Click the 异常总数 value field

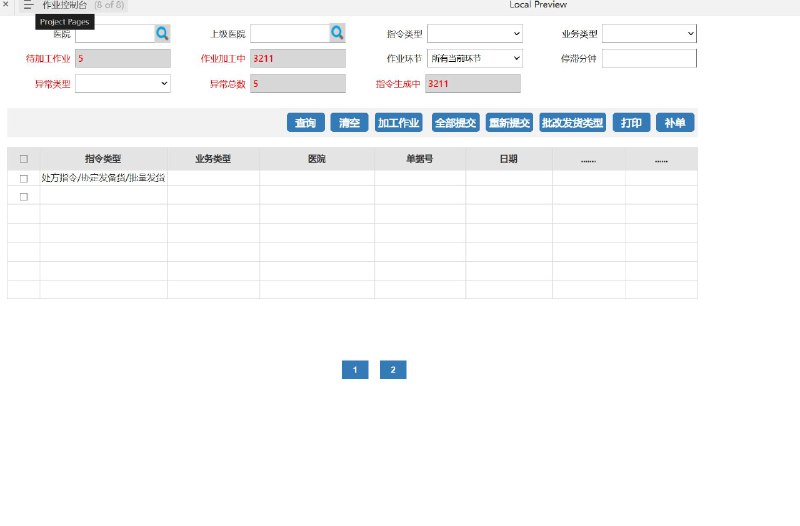[298, 84]
